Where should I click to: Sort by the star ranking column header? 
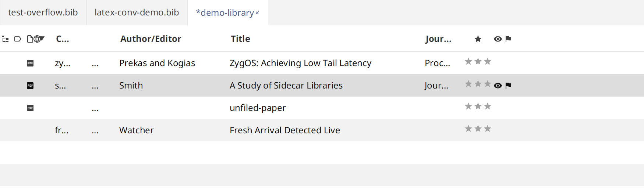click(478, 39)
